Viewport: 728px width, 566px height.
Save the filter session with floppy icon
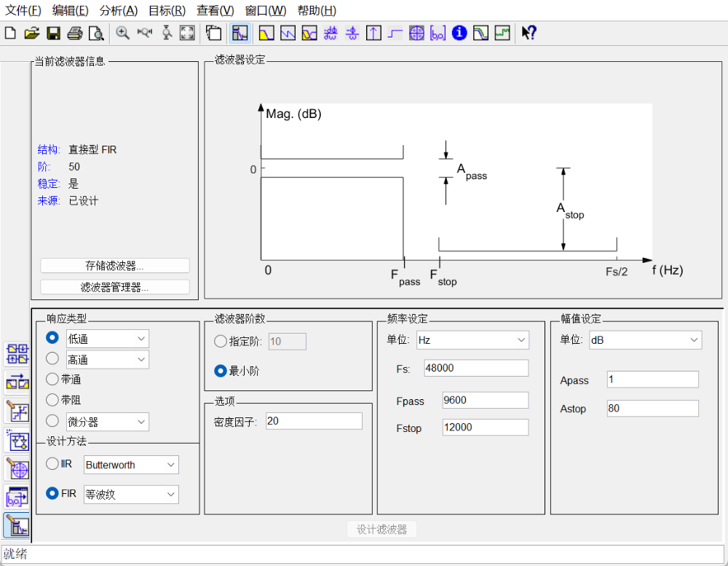pyautogui.click(x=53, y=33)
